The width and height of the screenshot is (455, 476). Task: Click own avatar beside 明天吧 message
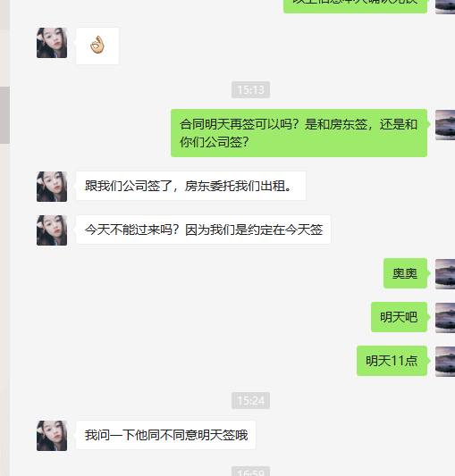(x=445, y=318)
